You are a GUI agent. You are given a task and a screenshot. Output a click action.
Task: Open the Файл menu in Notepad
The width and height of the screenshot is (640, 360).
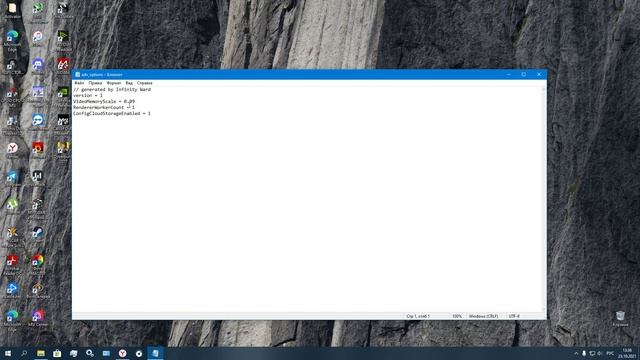(79, 83)
